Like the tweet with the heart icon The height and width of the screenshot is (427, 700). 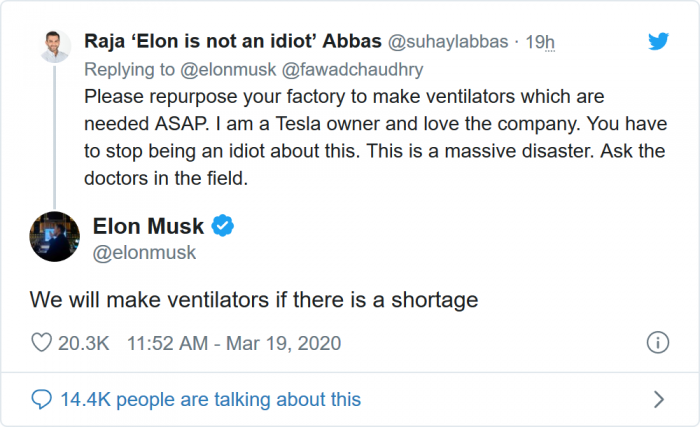coord(42,343)
